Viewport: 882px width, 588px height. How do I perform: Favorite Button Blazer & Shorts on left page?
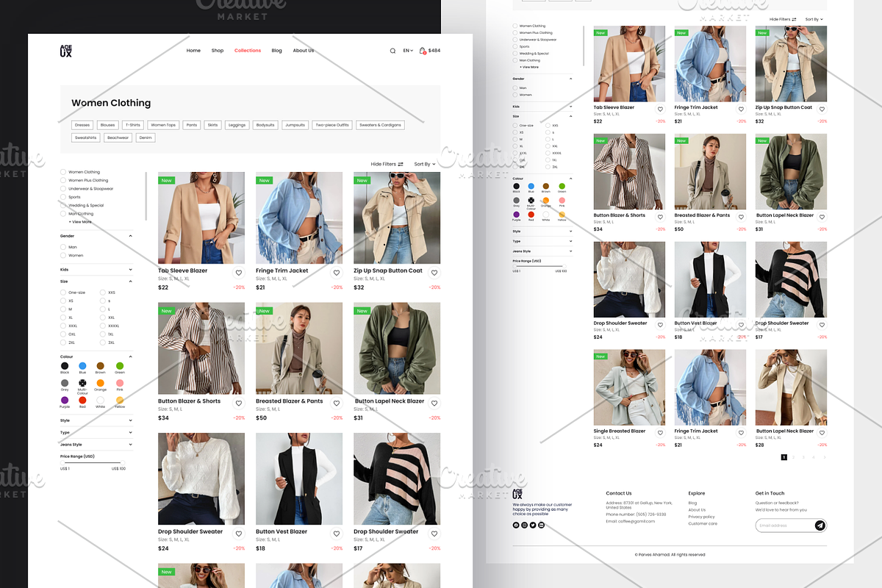(x=239, y=404)
